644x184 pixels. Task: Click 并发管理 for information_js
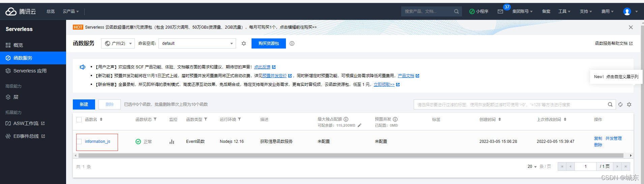pyautogui.click(x=614, y=139)
